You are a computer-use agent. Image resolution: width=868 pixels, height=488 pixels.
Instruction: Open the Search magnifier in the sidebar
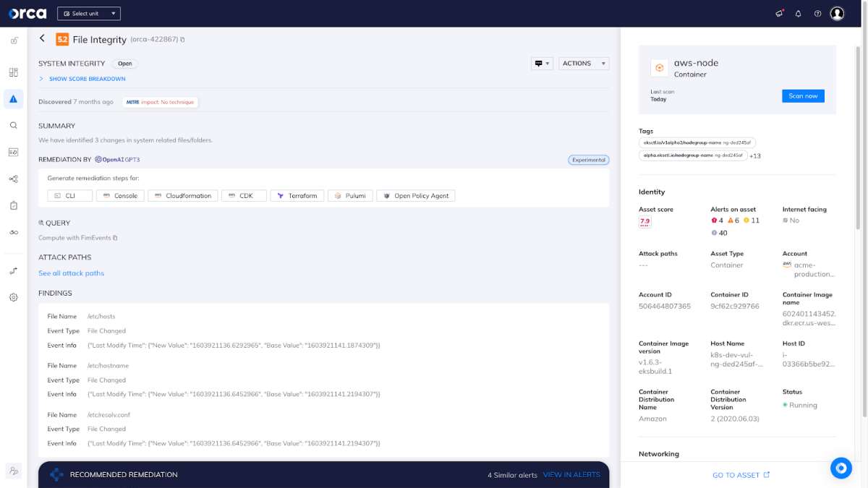tap(13, 125)
